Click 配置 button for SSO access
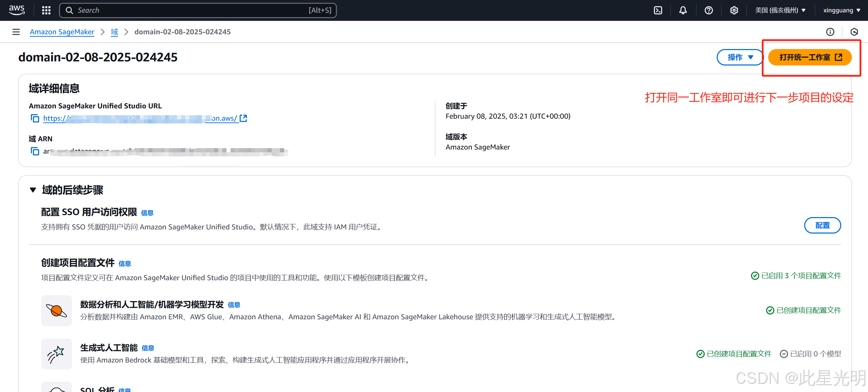 [822, 225]
